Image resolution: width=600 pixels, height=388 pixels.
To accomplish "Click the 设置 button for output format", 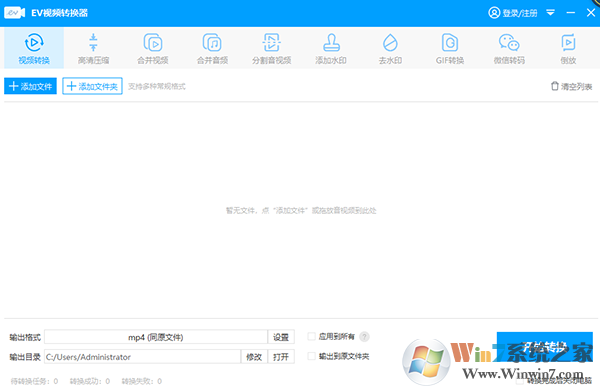I will click(x=281, y=337).
